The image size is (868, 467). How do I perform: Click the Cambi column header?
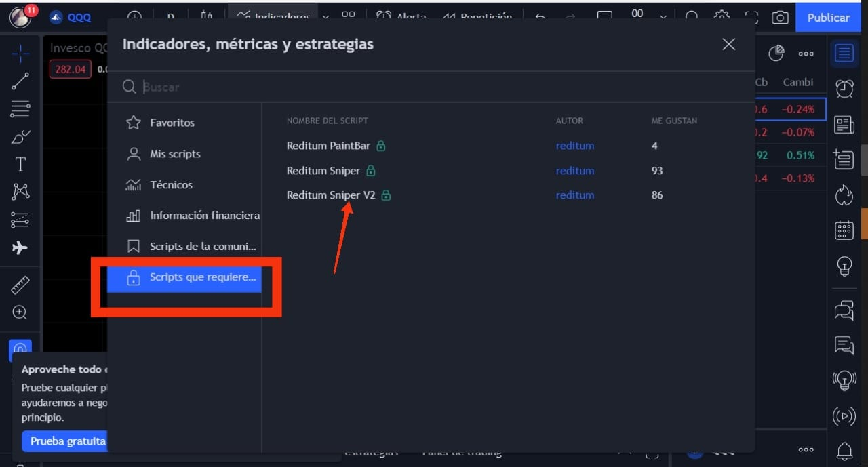click(x=798, y=82)
